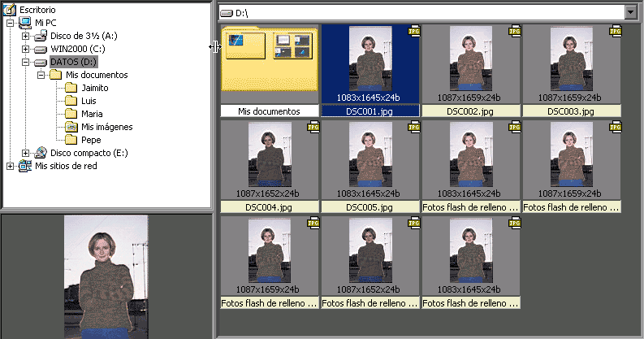Click 1083x1645x24b text under the DSC005 thumbnail
644x339 pixels.
tap(369, 193)
